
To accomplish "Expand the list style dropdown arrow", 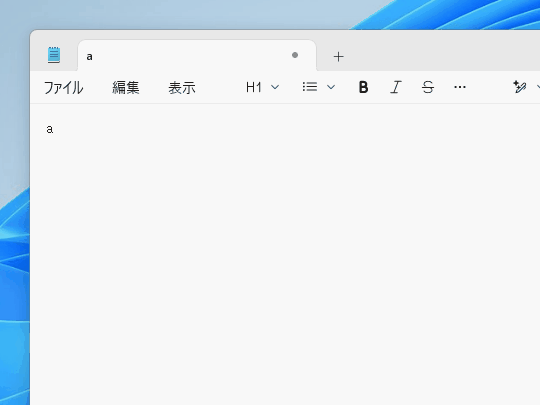I will pyautogui.click(x=331, y=87).
